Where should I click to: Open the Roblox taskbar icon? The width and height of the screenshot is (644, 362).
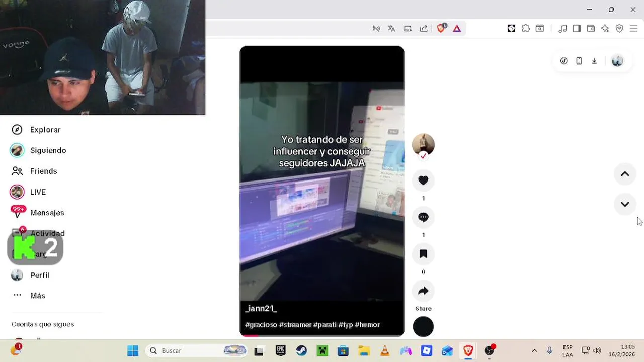427,351
